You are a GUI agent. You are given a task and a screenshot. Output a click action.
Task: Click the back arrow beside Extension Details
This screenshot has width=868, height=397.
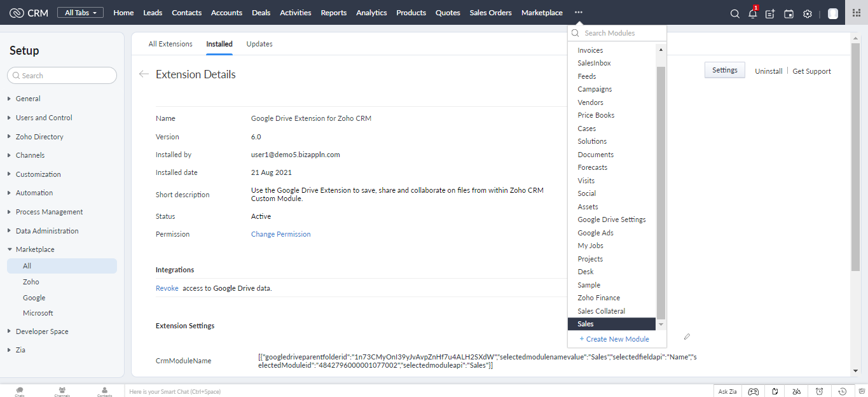pyautogui.click(x=144, y=74)
